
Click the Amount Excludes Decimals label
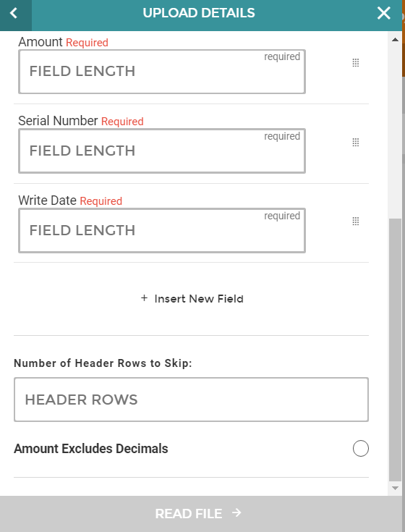(x=91, y=449)
